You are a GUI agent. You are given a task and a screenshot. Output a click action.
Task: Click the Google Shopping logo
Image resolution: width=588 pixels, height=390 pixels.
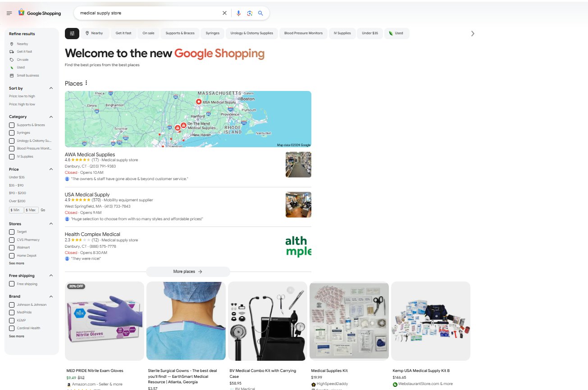(40, 13)
